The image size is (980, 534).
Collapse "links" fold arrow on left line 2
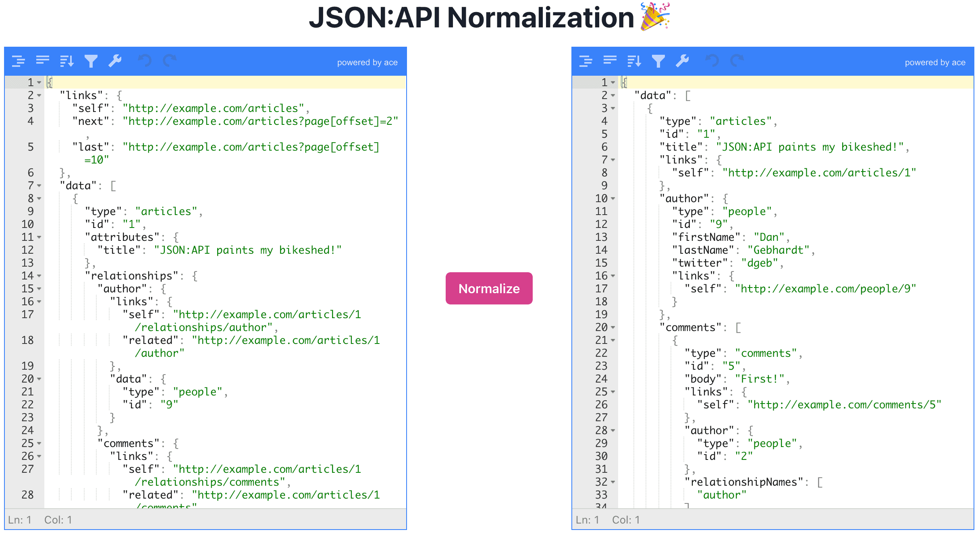point(39,96)
